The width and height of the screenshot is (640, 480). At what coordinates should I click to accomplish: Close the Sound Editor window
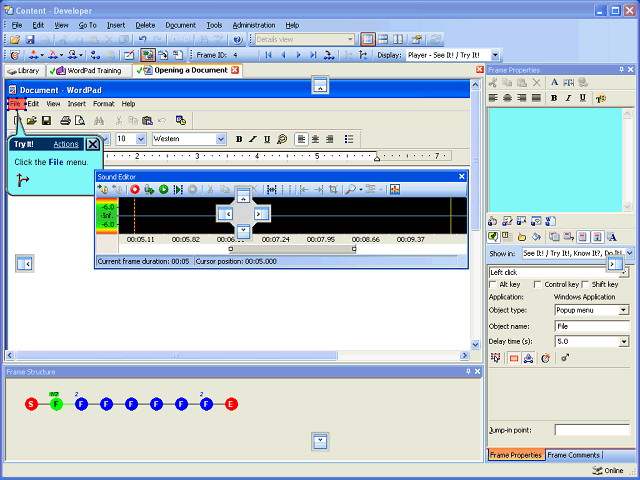point(462,176)
